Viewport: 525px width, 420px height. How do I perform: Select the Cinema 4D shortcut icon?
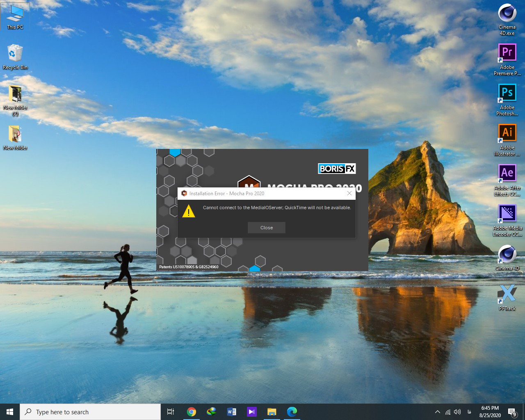coord(507,258)
